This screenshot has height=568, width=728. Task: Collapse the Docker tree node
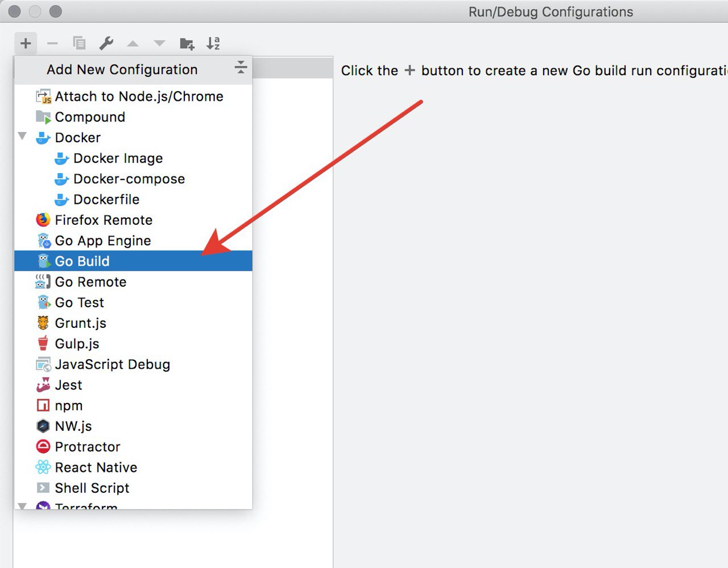click(23, 137)
